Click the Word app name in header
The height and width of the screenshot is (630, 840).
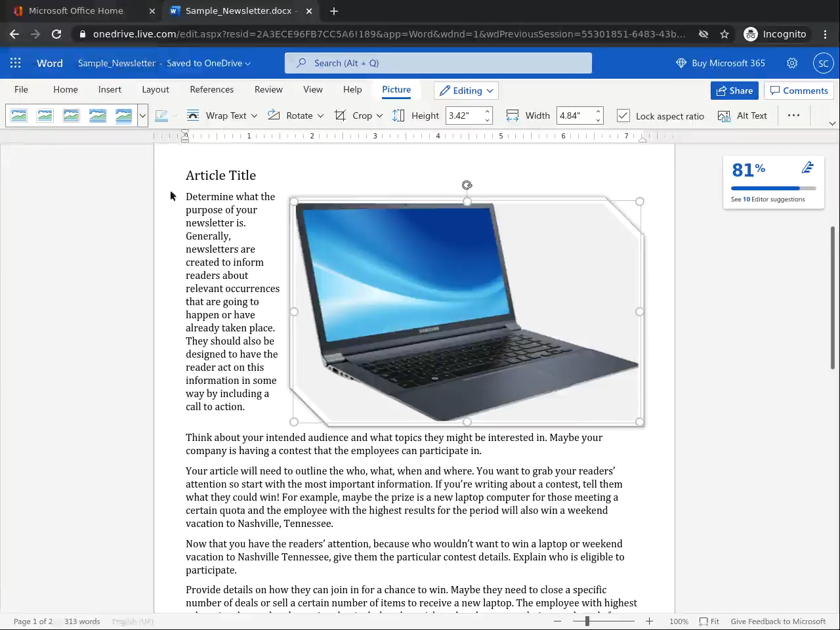50,63
